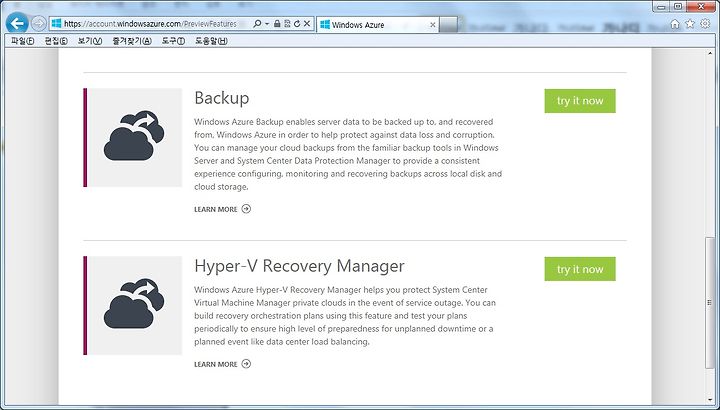
Task: Select the Windows Azure tab
Action: click(x=377, y=25)
